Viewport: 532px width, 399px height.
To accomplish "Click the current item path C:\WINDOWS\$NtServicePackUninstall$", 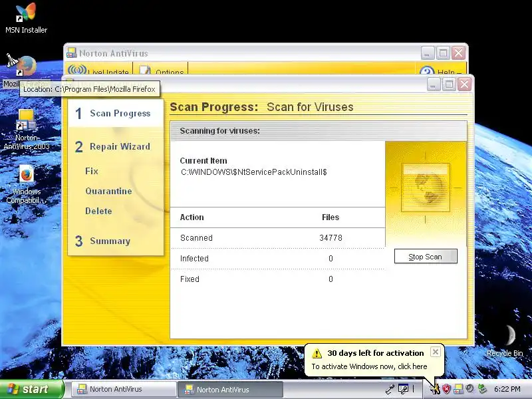I will click(254, 172).
